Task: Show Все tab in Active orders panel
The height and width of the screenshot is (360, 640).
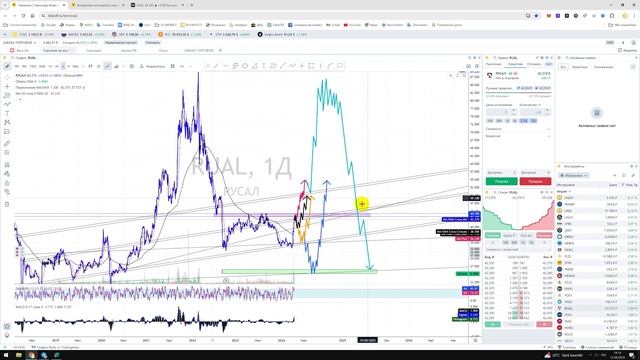Action: pos(563,67)
